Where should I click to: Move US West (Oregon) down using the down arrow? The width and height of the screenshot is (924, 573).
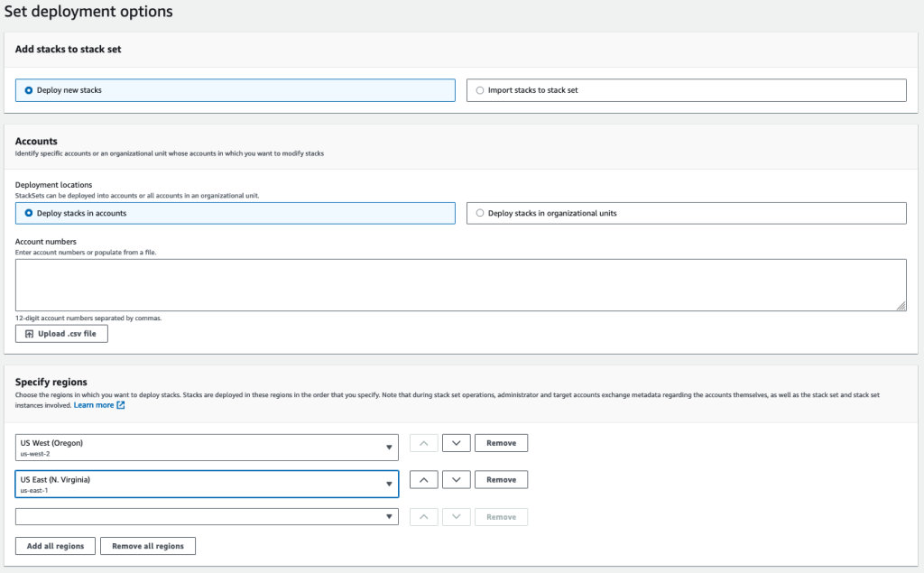[456, 442]
